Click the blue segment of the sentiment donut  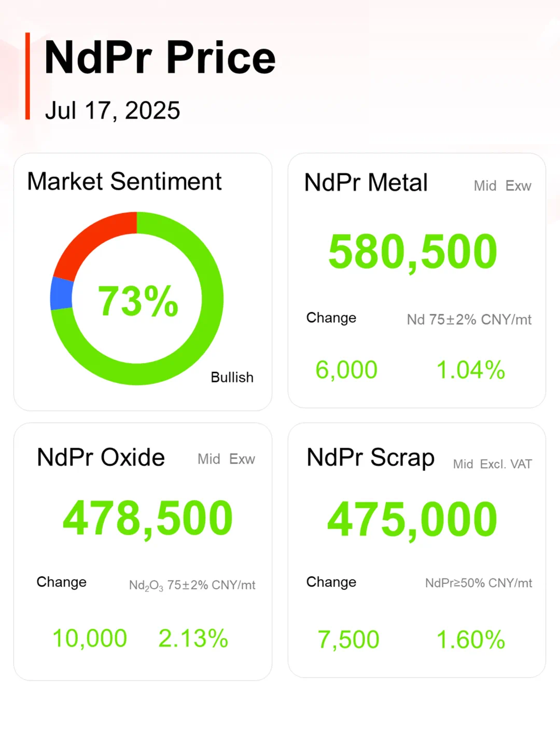pyautogui.click(x=61, y=294)
